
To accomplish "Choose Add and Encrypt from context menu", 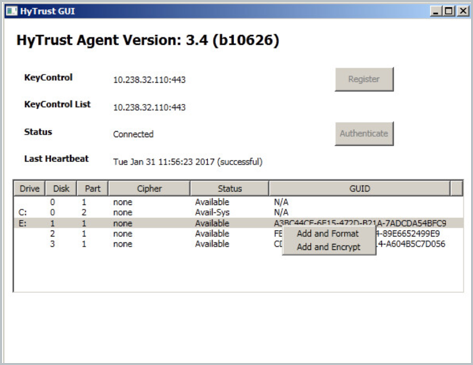I will [328, 247].
